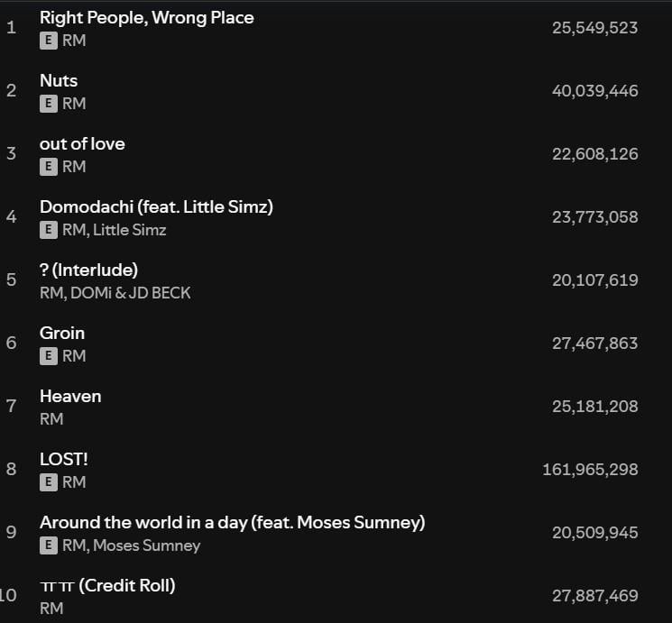Click explicit badge under Around the world in a day
672x623 pixels.
coord(49,545)
